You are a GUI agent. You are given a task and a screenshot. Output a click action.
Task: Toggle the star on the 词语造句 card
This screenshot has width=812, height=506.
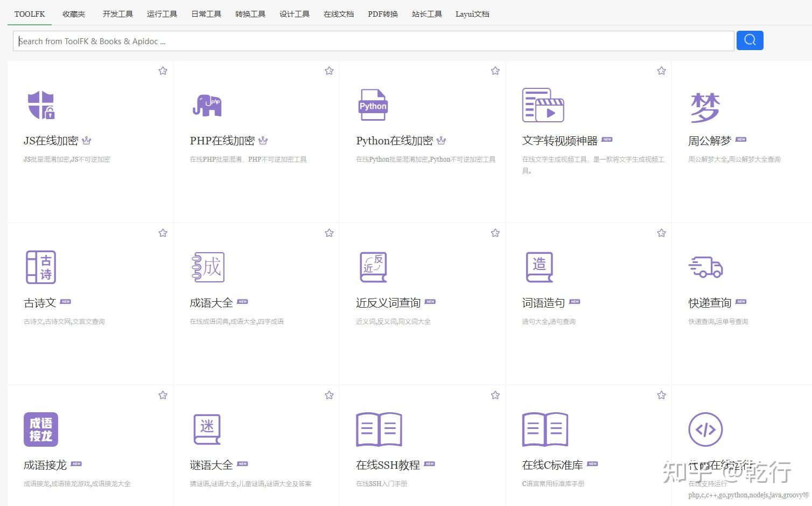tap(662, 233)
